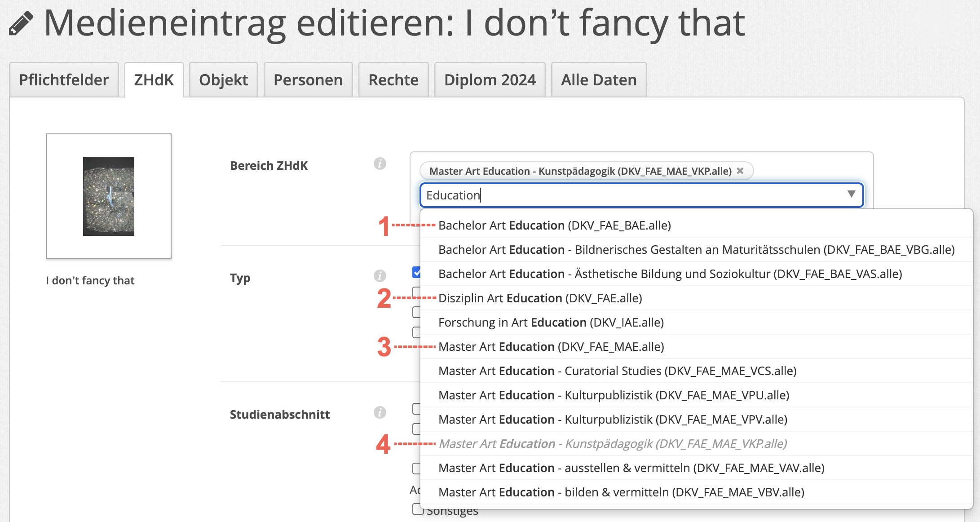Open the Diplom 2024 tab
This screenshot has width=980, height=522.
490,80
